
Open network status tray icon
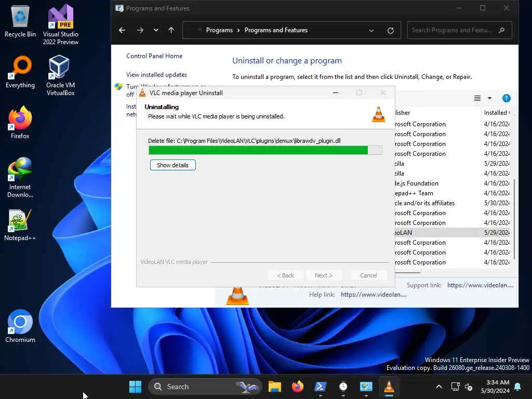coord(455,387)
